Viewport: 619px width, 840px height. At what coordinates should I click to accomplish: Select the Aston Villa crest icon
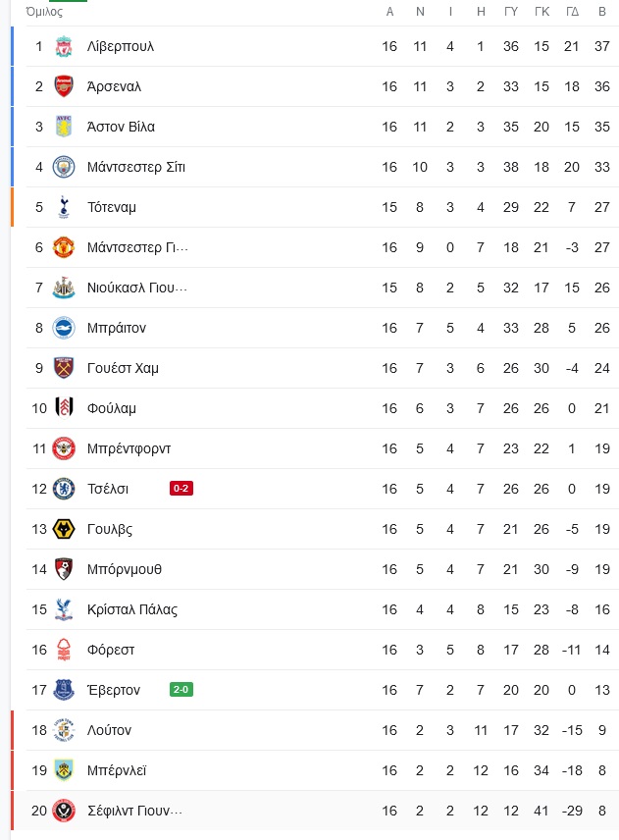click(x=64, y=127)
